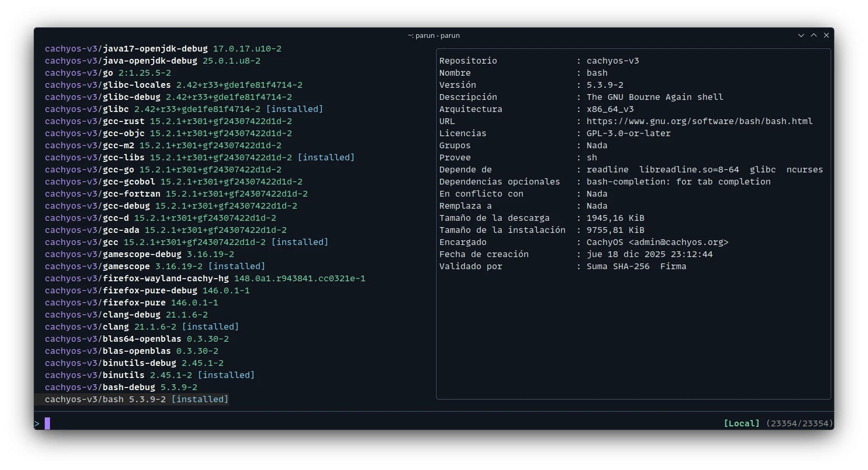Select the clang-debug 21.1.6-2 row
This screenshot has height=470, width=868.
tap(126, 315)
